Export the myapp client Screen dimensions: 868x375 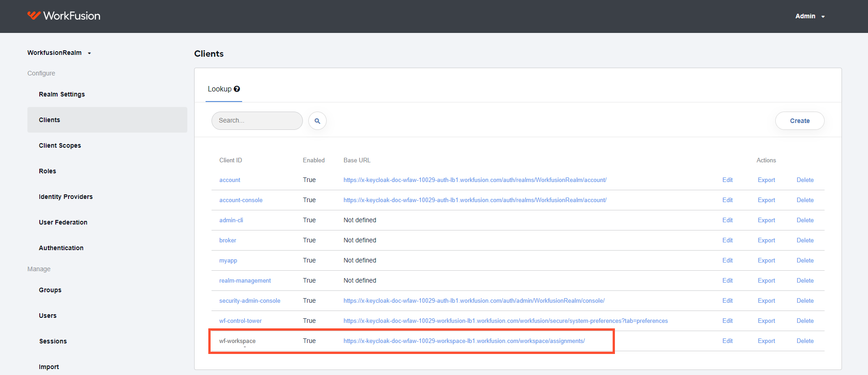766,261
